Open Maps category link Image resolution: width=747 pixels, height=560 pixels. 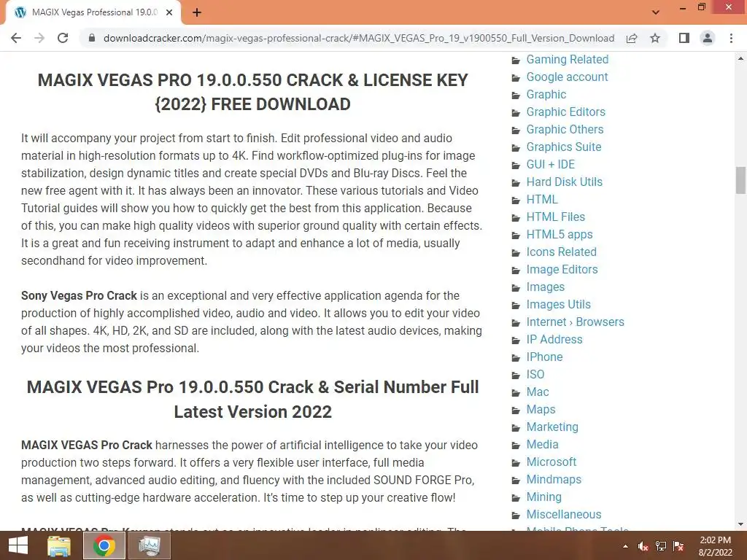pyautogui.click(x=541, y=410)
